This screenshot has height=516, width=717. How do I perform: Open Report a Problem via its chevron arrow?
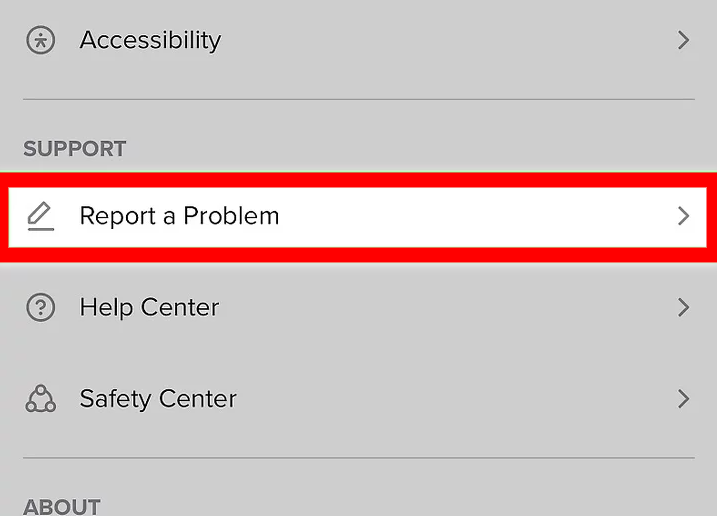[684, 216]
